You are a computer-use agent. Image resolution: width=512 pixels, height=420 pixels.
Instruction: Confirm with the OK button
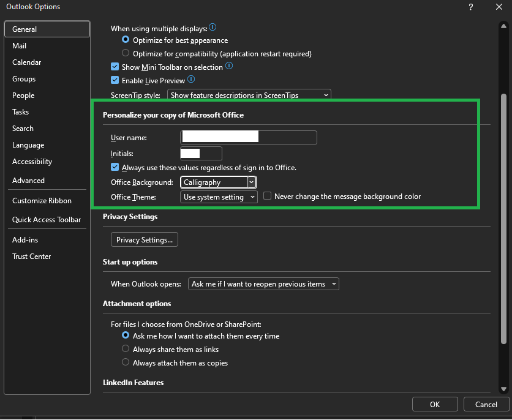click(435, 404)
